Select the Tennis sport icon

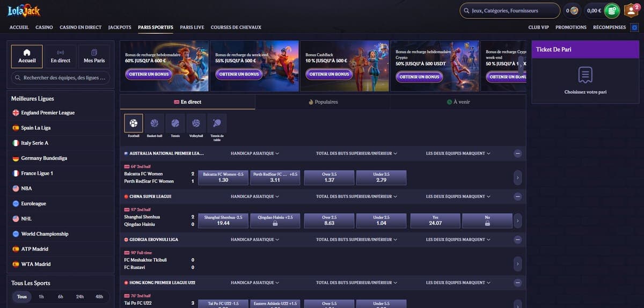pos(175,123)
